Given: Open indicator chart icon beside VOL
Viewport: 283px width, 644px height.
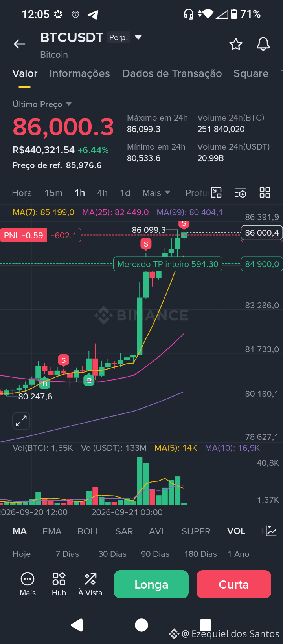Looking at the screenshot, I should (271, 531).
